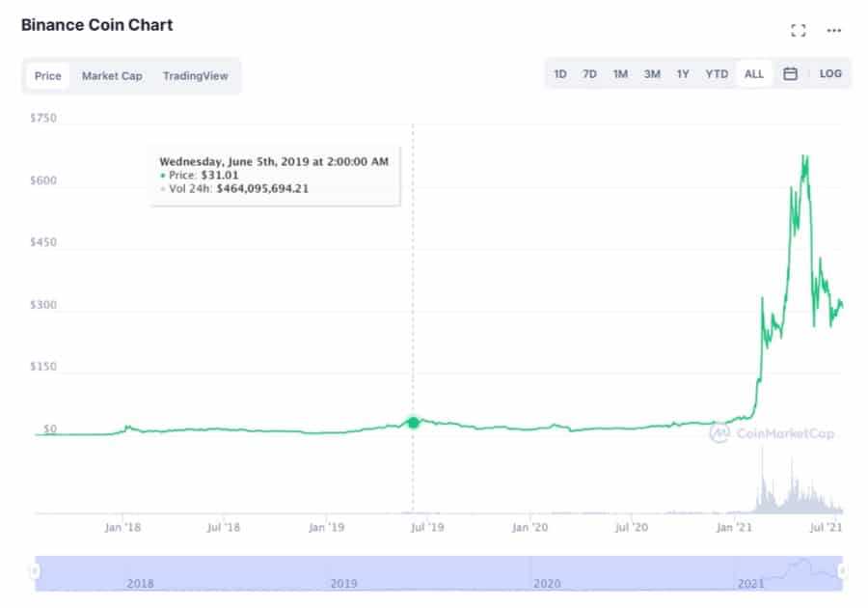This screenshot has height=608, width=868.
Task: Expand the 1M period selector
Action: pyautogui.click(x=620, y=73)
